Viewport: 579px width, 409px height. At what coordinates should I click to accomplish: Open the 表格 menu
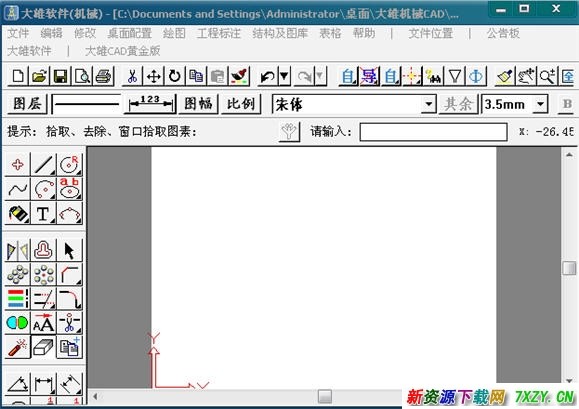[x=330, y=33]
